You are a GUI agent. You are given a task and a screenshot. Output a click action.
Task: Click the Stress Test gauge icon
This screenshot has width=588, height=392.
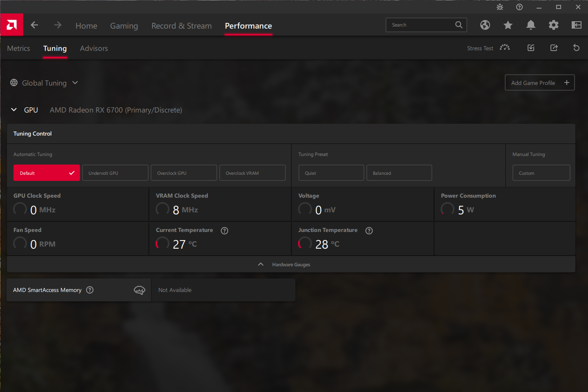[505, 47]
